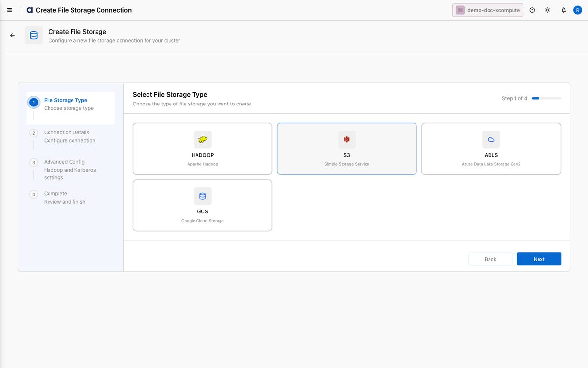
Task: Open the user avatar R menu
Action: click(577, 10)
